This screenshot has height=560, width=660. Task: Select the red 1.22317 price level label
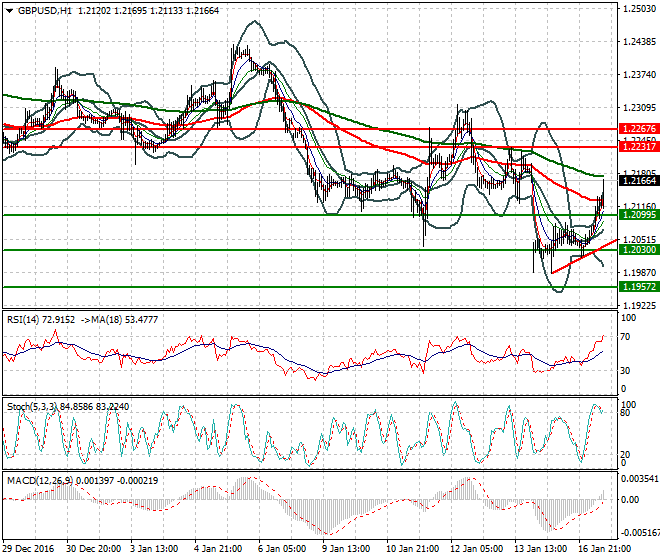638,146
